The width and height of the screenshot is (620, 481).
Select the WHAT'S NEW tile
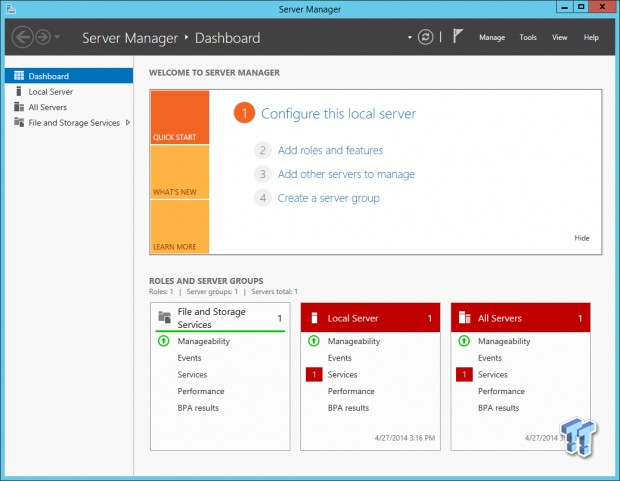click(180, 172)
